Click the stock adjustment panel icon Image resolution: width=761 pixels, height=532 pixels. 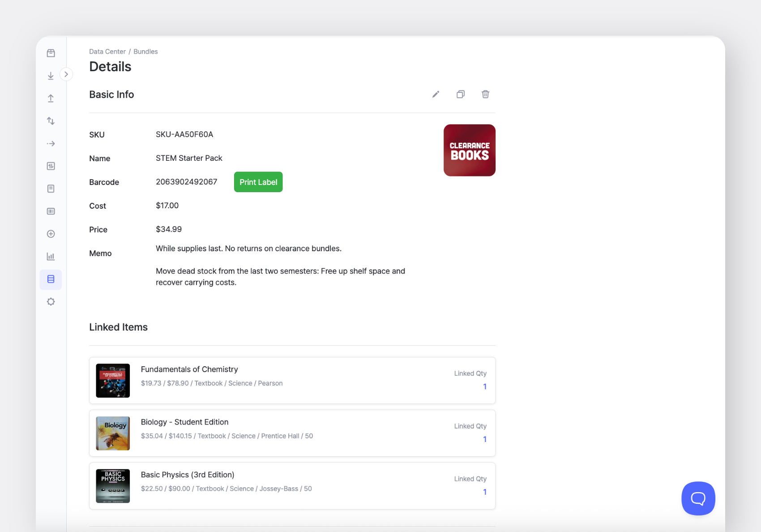tap(51, 166)
